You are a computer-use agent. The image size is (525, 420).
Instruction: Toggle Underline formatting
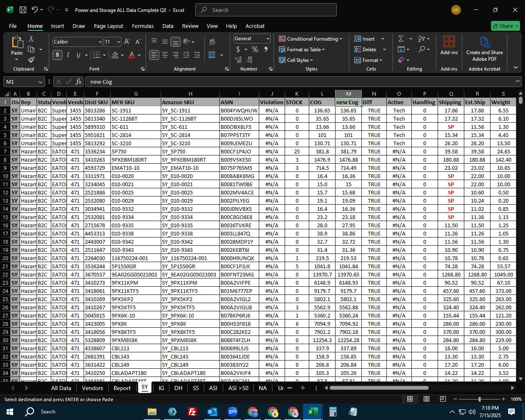pyautogui.click(x=78, y=55)
